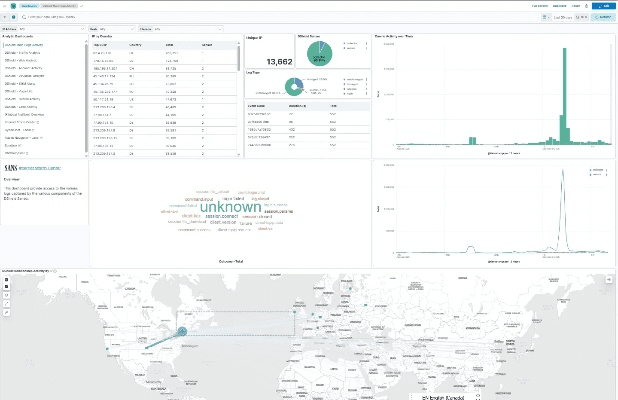This screenshot has height=400, width=618.
Task: Zoom out on the map
Action: [x=7, y=288]
